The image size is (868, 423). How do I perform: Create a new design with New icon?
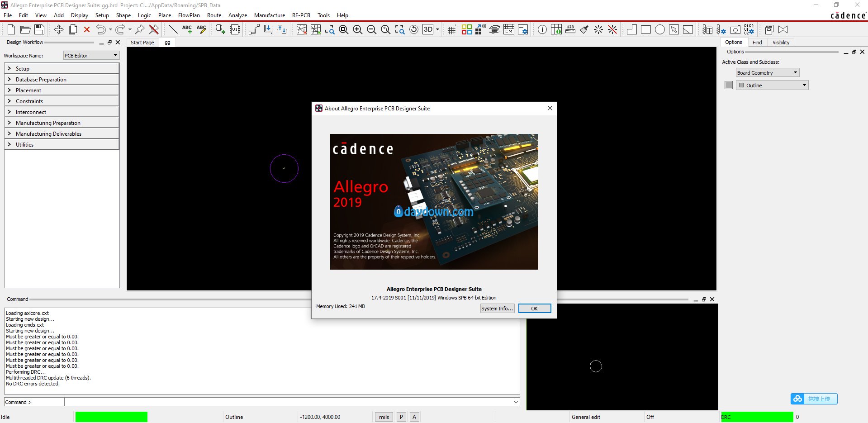pos(11,29)
